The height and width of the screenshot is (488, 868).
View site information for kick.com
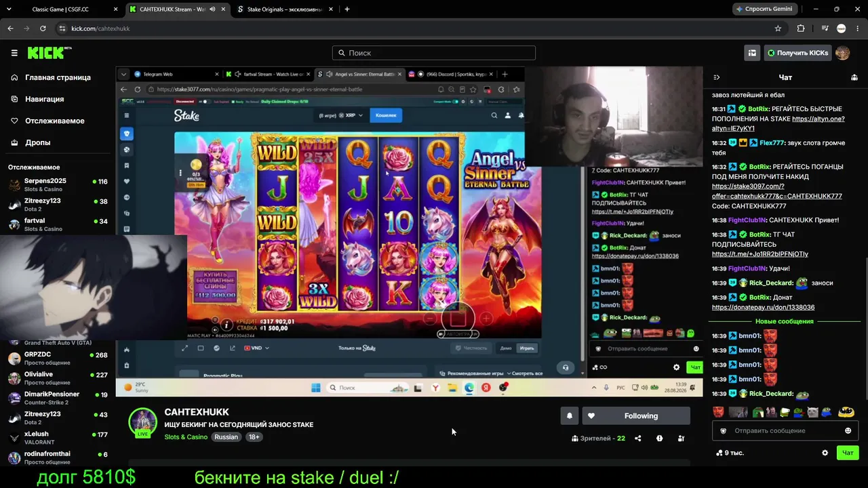[x=62, y=28]
